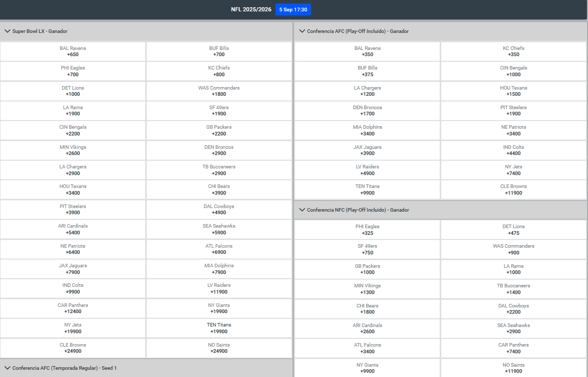This screenshot has width=588, height=377.
Task: Choose ARI Cardinals at +2600
Action: click(x=368, y=329)
